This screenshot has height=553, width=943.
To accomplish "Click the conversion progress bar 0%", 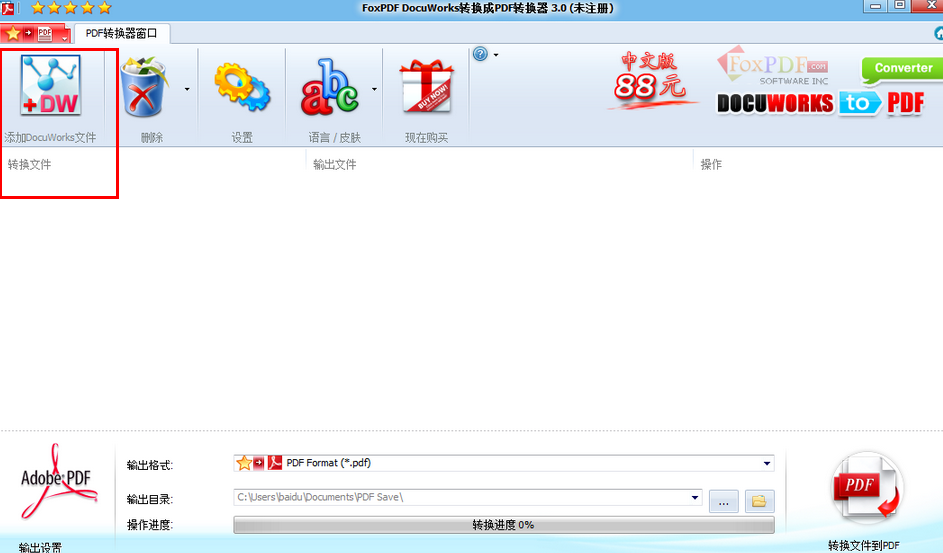I will tap(503, 525).
